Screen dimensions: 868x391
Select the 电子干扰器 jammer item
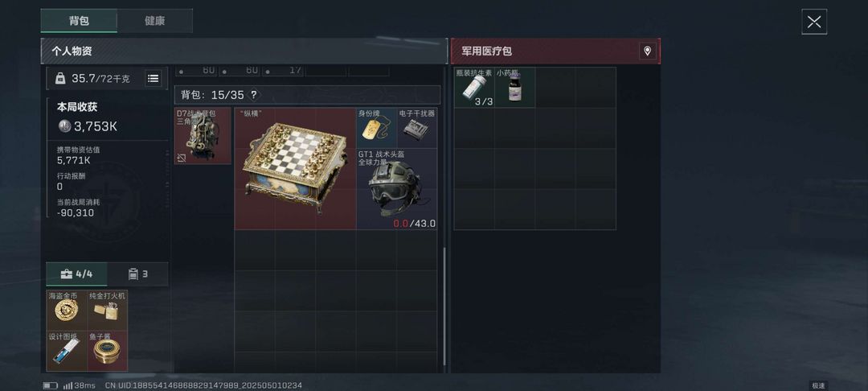coord(417,127)
